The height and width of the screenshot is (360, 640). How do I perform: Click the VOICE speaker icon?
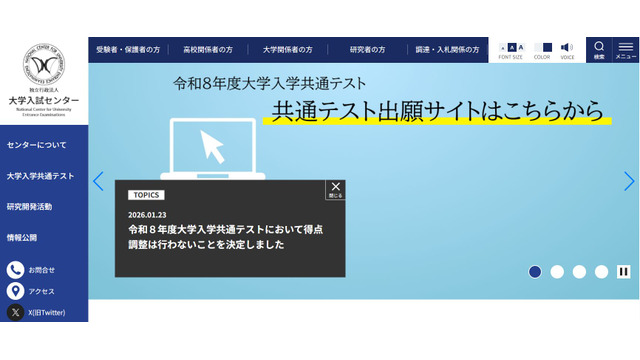(x=567, y=47)
